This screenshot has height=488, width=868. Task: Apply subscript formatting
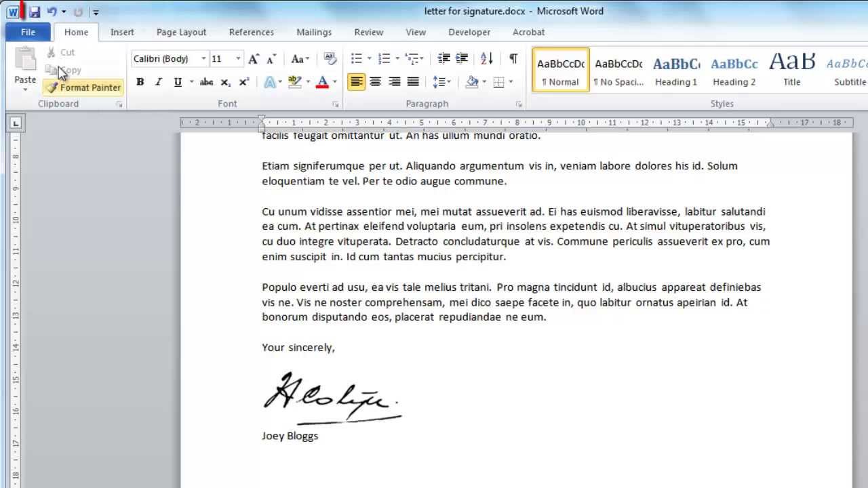pos(225,82)
